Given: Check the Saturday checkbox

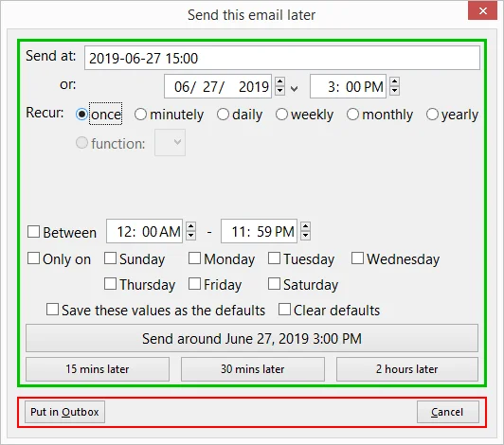Looking at the screenshot, I should [274, 284].
